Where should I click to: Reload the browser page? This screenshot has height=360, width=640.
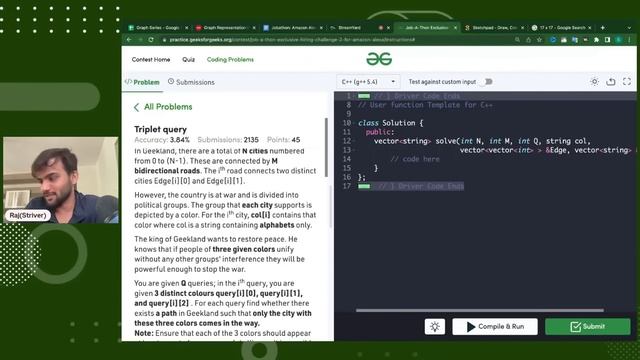tap(151, 40)
